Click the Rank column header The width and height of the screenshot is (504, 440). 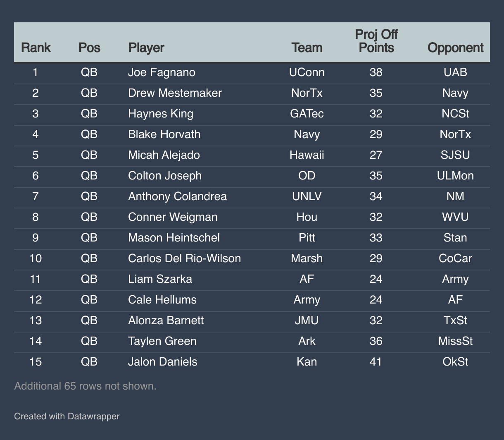click(36, 48)
